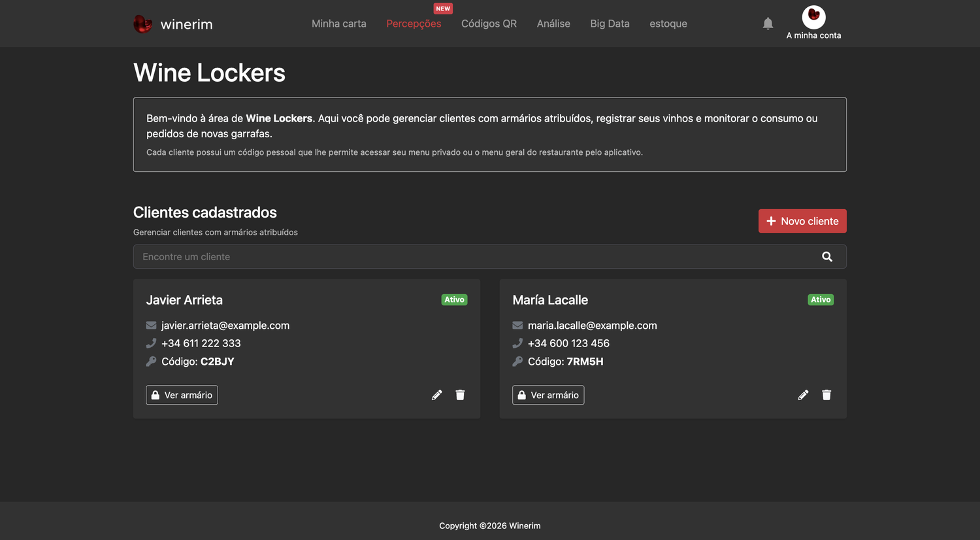Open the account avatar icon

click(x=814, y=16)
